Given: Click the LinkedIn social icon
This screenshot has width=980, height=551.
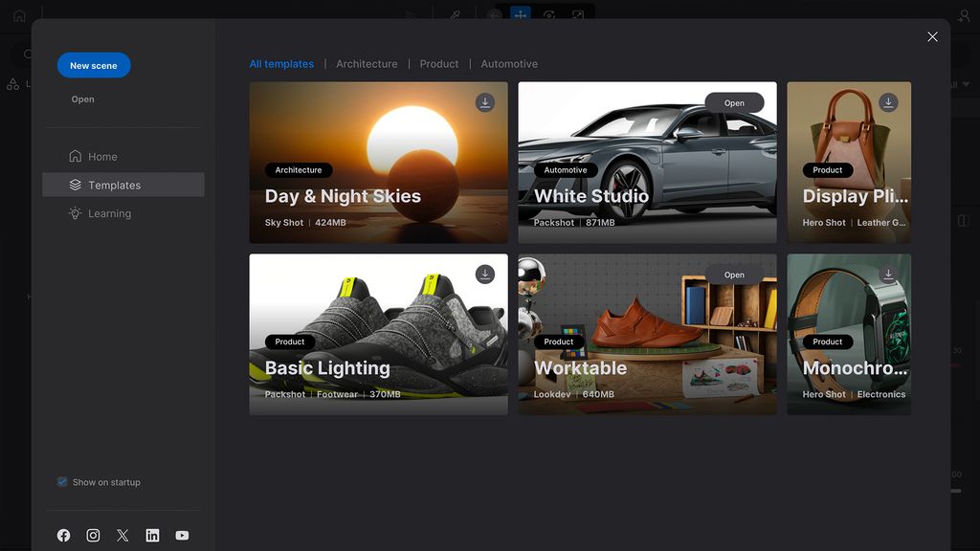Looking at the screenshot, I should [152, 535].
